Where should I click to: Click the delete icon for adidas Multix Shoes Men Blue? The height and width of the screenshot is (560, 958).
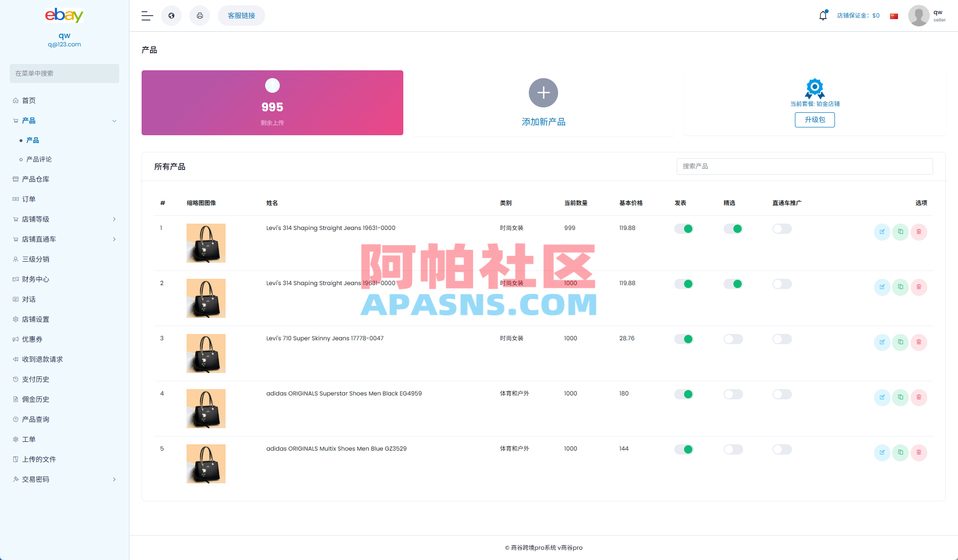click(919, 453)
